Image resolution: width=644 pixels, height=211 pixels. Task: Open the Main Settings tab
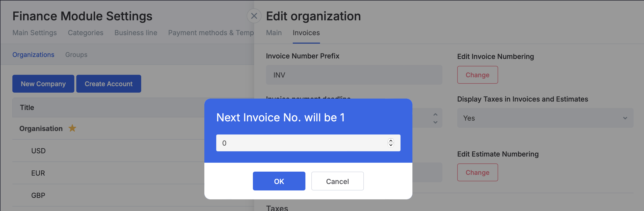(x=34, y=33)
